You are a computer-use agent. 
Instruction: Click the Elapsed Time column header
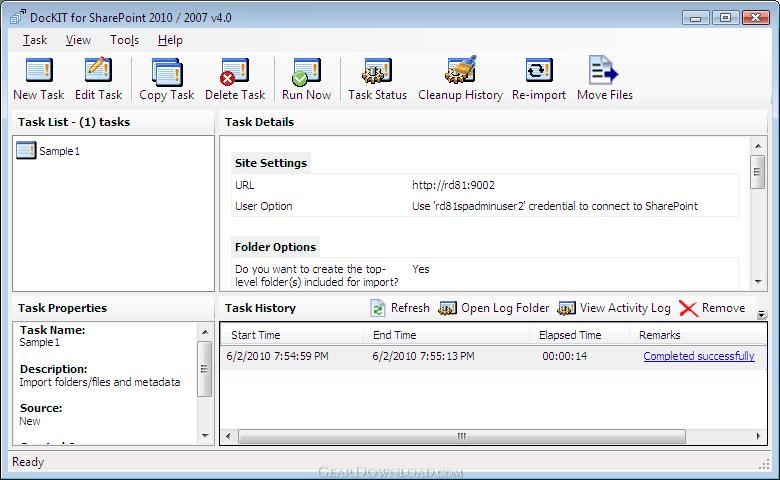pos(580,335)
